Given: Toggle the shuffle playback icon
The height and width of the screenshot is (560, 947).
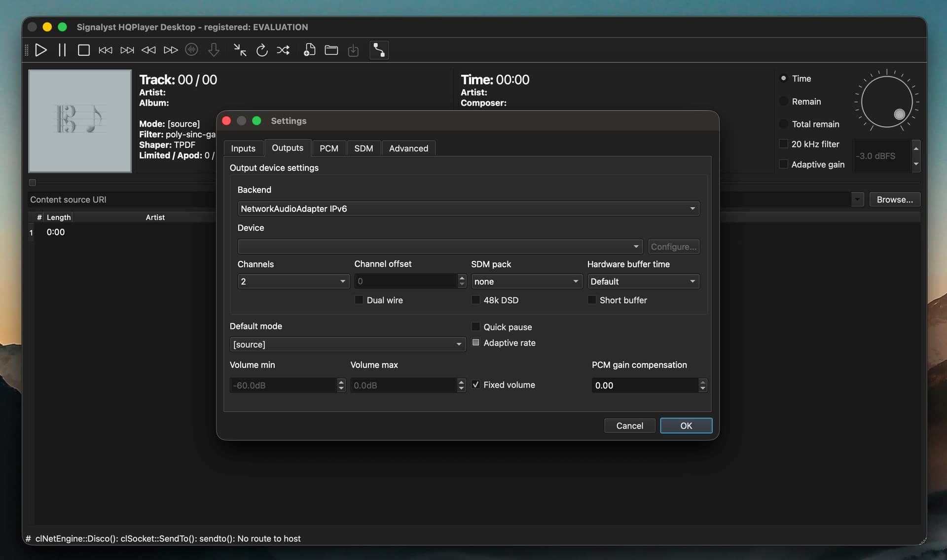Looking at the screenshot, I should point(283,50).
